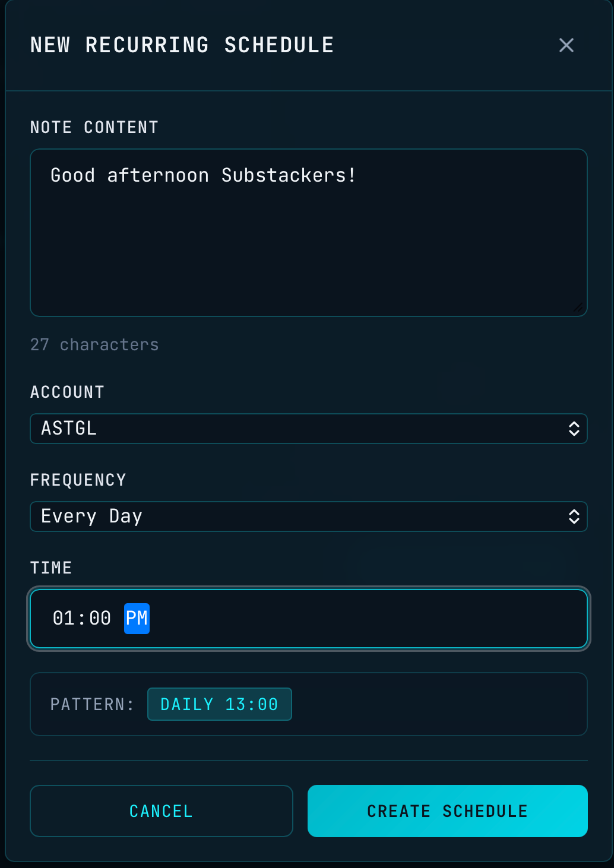Select the minutes segment in Time field
614x868 pixels.
pos(100,619)
